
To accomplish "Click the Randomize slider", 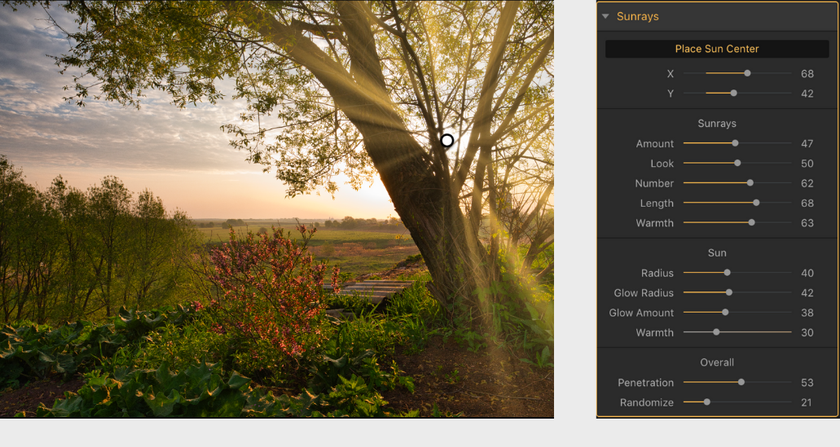I will tap(737, 402).
